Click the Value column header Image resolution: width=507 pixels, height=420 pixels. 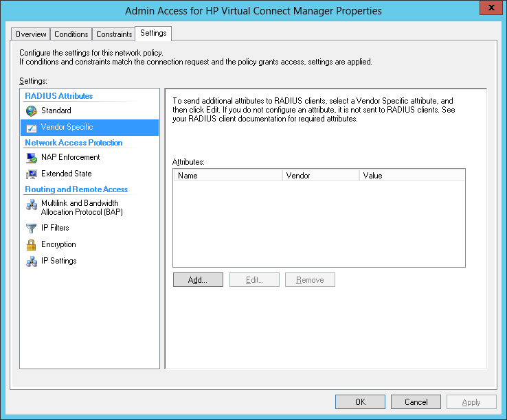[x=412, y=176]
